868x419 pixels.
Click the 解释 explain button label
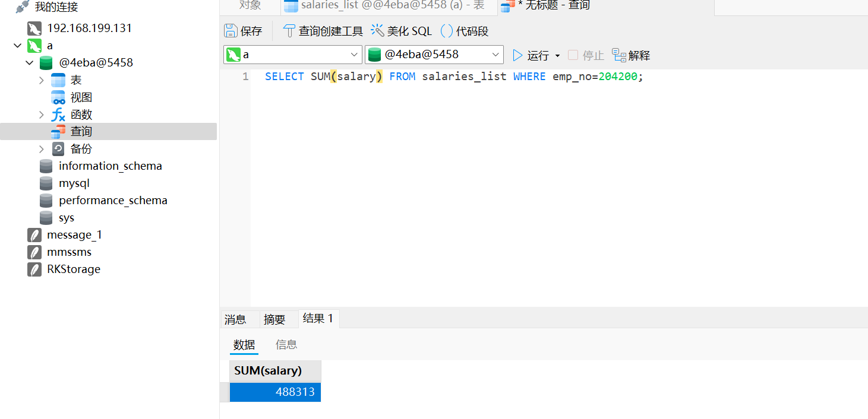point(639,56)
